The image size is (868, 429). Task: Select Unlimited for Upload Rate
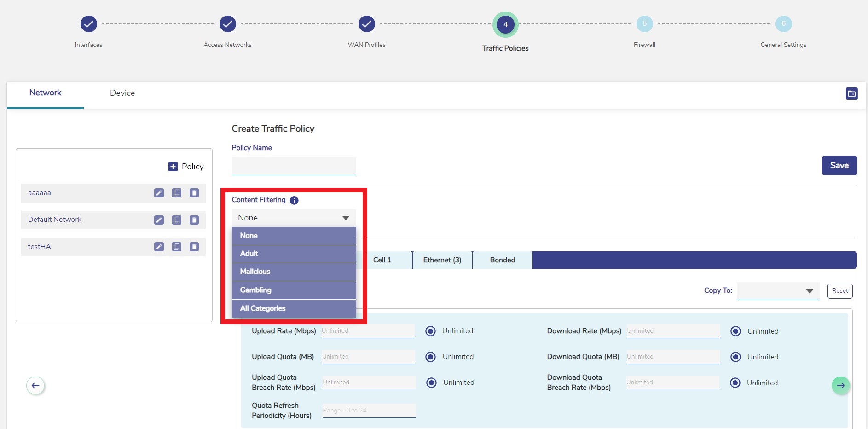tap(430, 331)
